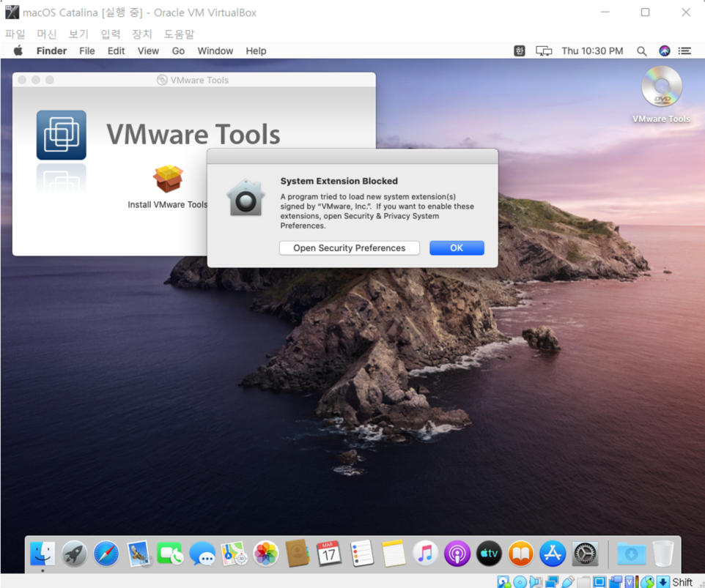Click the clock Thu 10:30 PM

tap(592, 51)
